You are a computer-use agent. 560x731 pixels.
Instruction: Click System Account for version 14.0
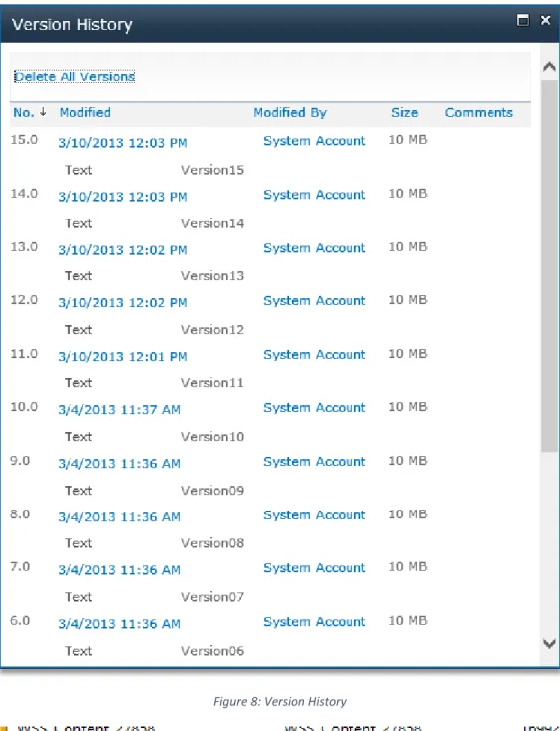pos(315,195)
